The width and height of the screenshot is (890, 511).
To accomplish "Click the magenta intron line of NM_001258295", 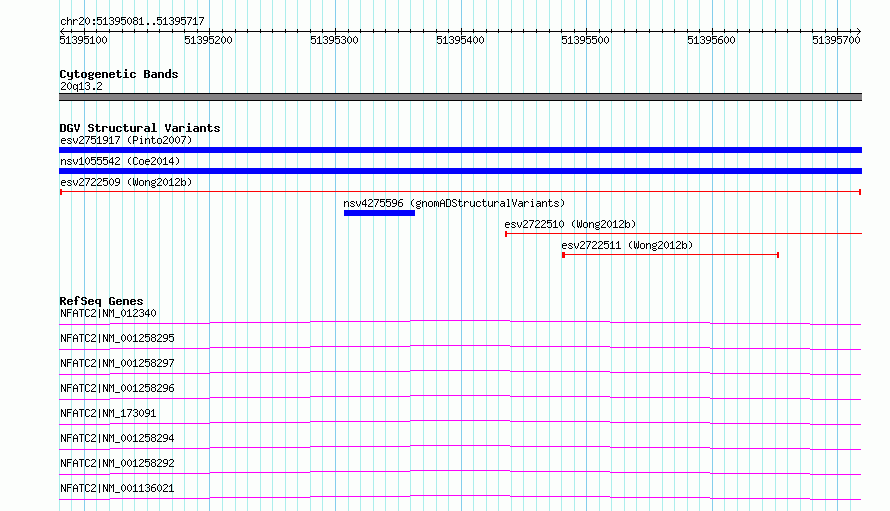I will (460, 346).
